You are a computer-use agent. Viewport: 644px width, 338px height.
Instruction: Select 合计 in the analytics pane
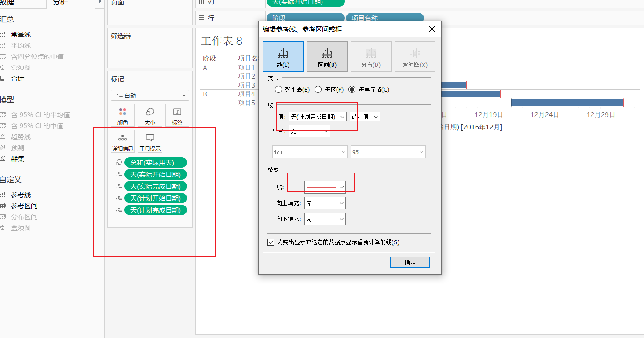point(18,79)
